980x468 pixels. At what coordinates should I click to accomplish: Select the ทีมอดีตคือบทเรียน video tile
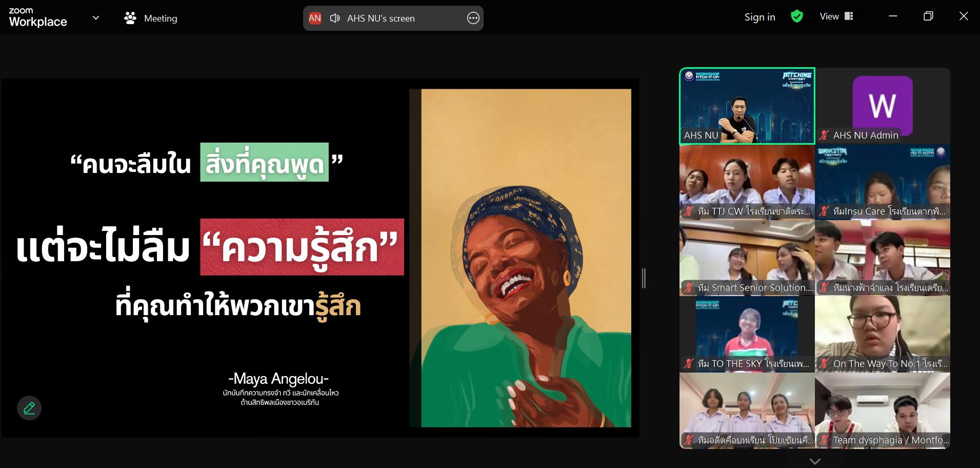[747, 411]
